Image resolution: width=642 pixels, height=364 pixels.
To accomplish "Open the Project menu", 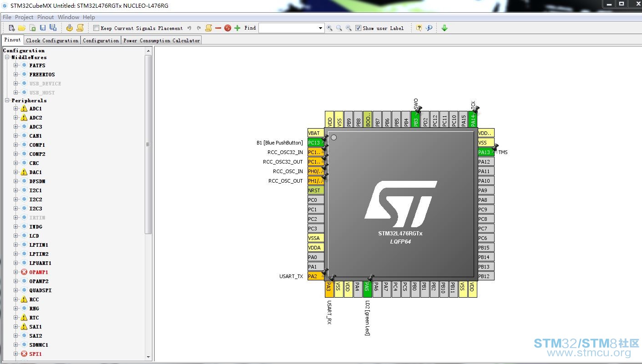I will [24, 17].
